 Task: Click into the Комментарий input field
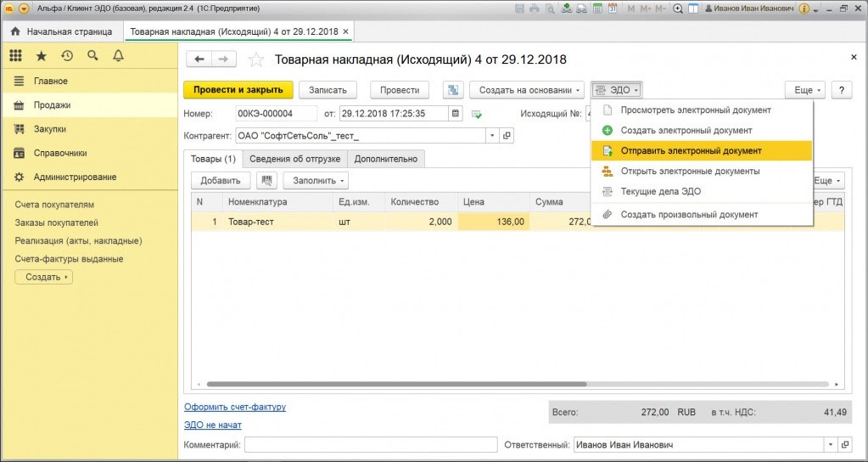tap(371, 445)
